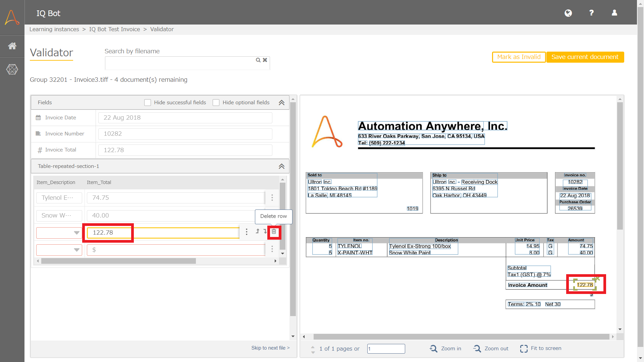Open row options for empty $ row
This screenshot has height=362, width=644.
(x=272, y=249)
